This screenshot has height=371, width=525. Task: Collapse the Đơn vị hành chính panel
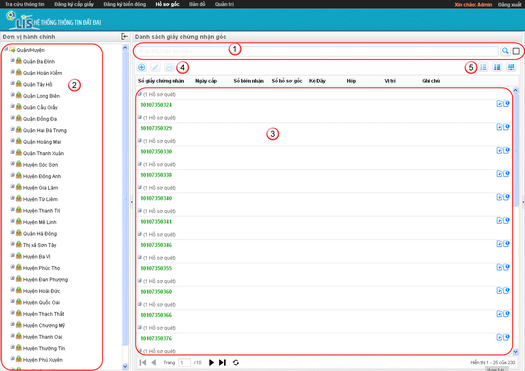tap(124, 36)
